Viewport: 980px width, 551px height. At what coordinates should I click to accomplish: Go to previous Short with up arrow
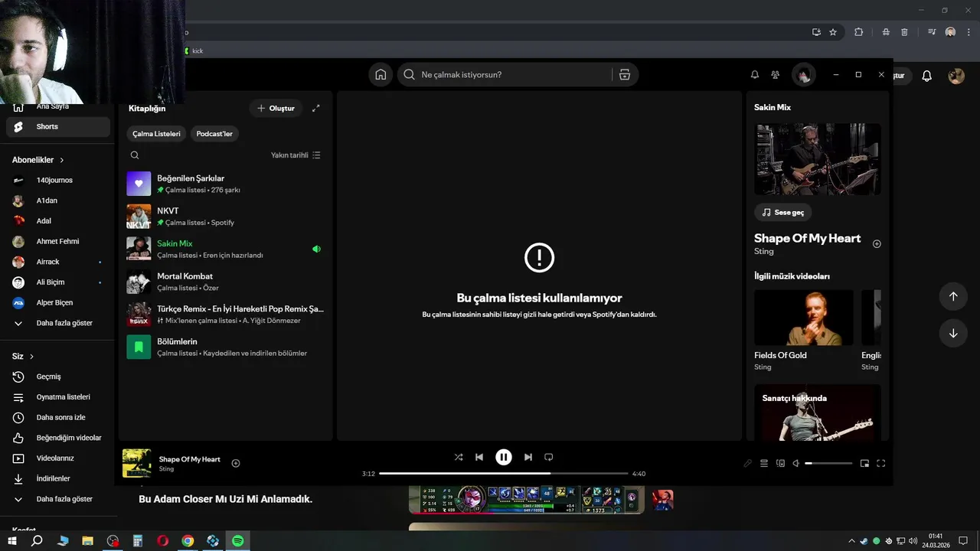pos(953,296)
